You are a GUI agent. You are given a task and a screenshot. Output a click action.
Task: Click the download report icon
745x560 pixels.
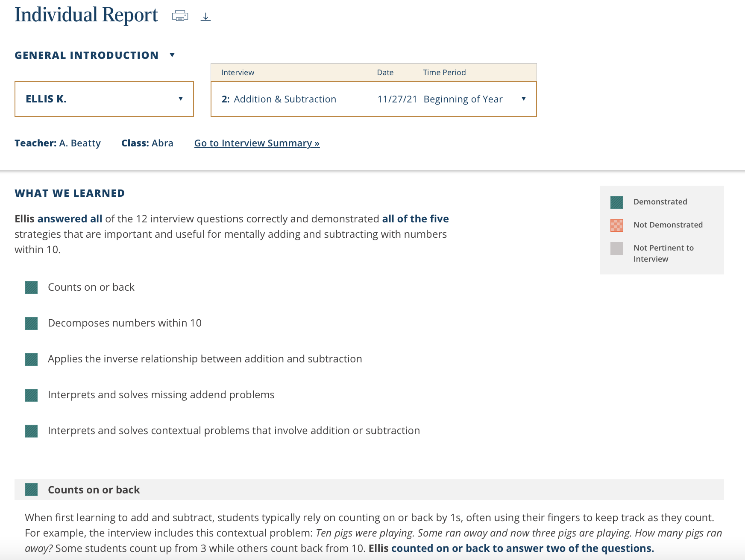(206, 17)
